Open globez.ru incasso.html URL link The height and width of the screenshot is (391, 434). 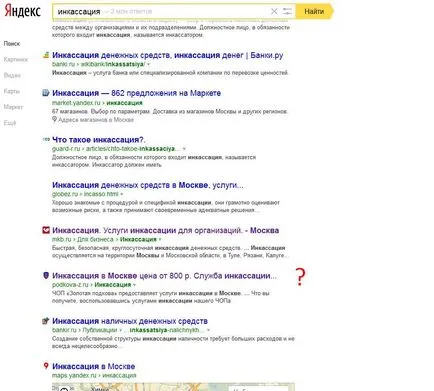(x=85, y=194)
